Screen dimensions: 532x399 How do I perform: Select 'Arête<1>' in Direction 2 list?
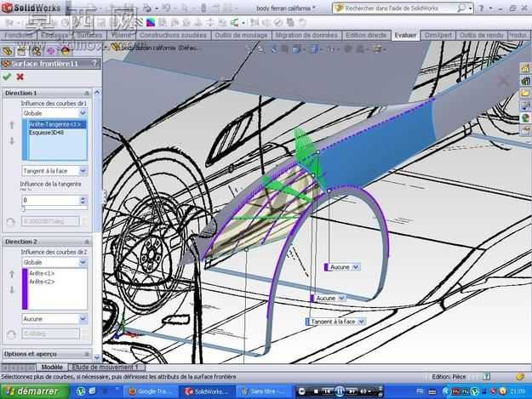42,273
